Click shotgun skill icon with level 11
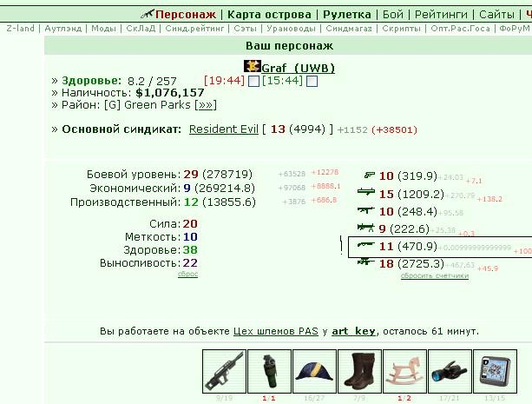Image resolution: width=532 pixels, height=404 pixels. tap(366, 245)
